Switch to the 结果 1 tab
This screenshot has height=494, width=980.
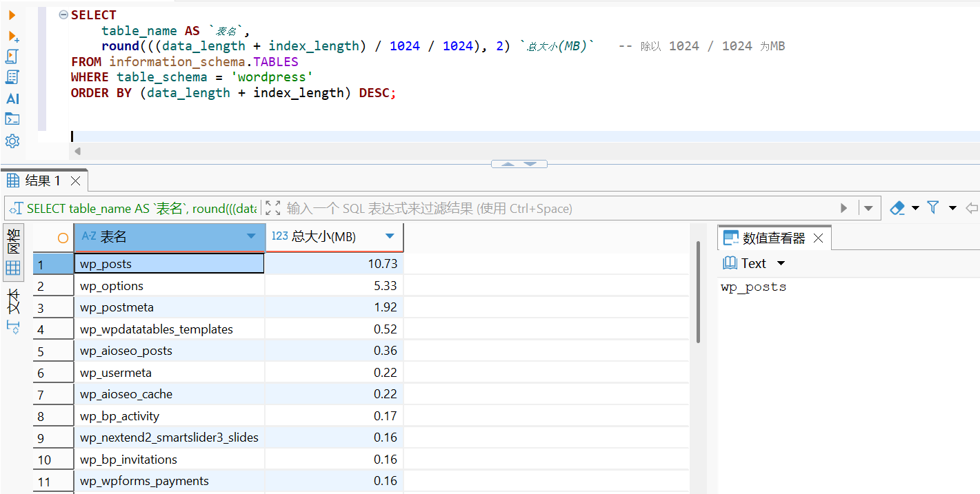43,181
